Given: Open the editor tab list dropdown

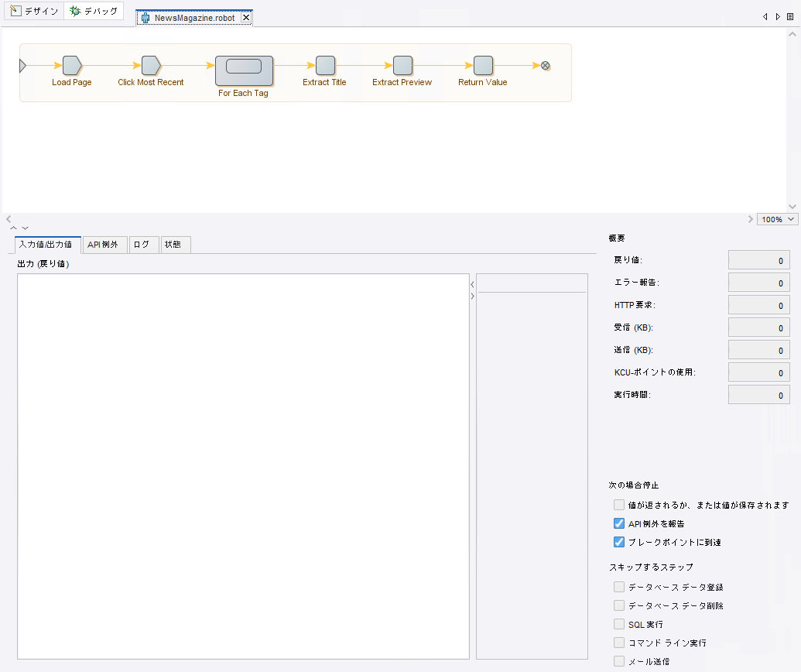Looking at the screenshot, I should 790,16.
